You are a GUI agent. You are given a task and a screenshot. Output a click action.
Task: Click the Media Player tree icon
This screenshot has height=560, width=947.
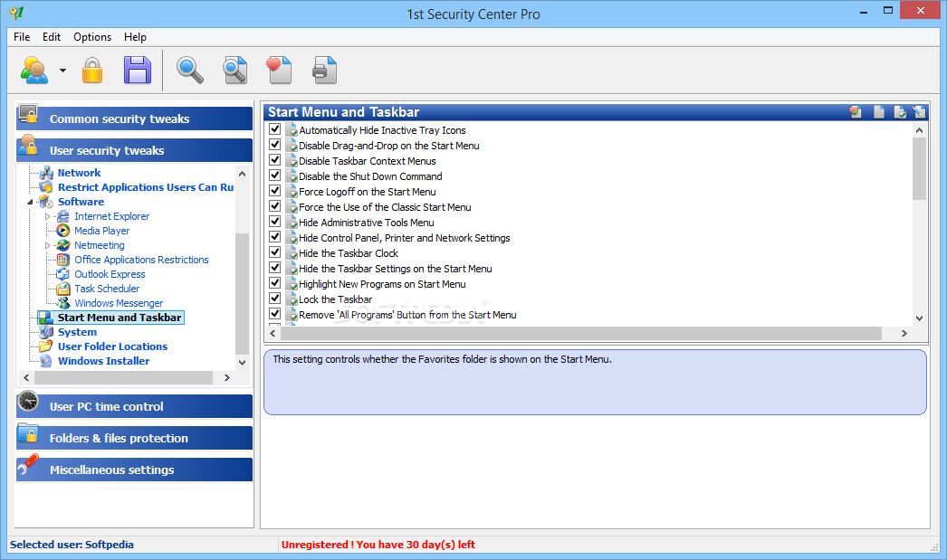click(63, 231)
